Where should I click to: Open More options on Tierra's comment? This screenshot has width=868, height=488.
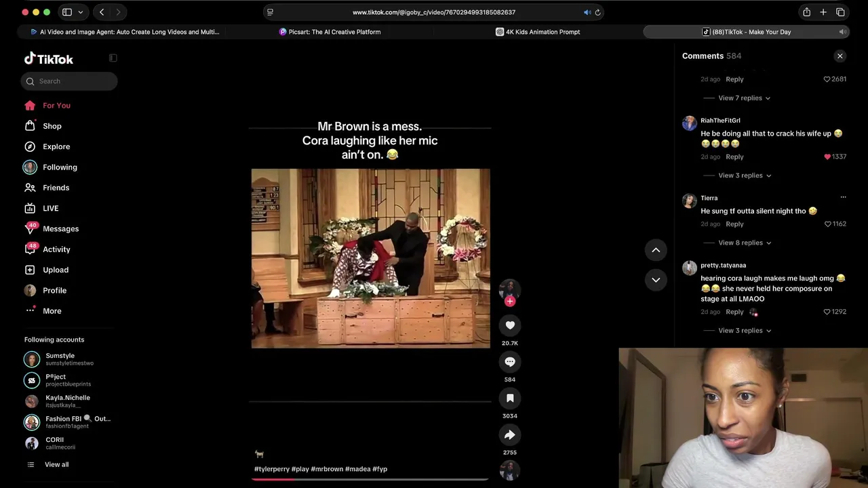pos(843,197)
